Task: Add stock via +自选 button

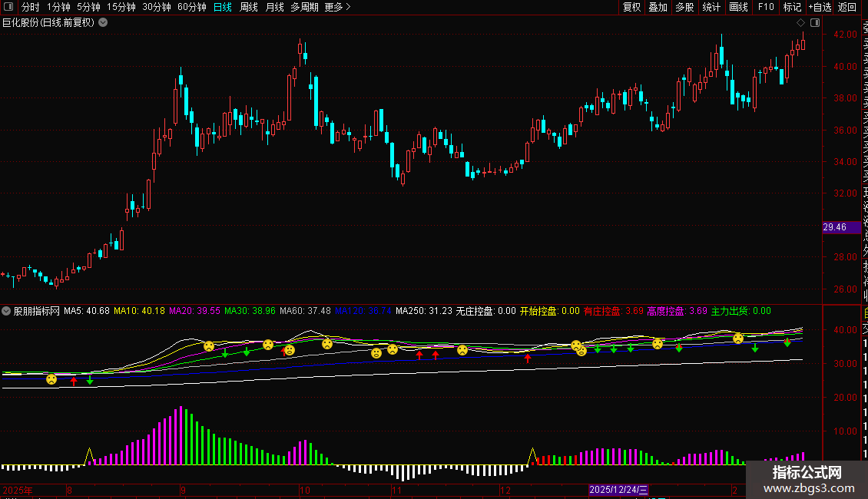Action: [819, 7]
